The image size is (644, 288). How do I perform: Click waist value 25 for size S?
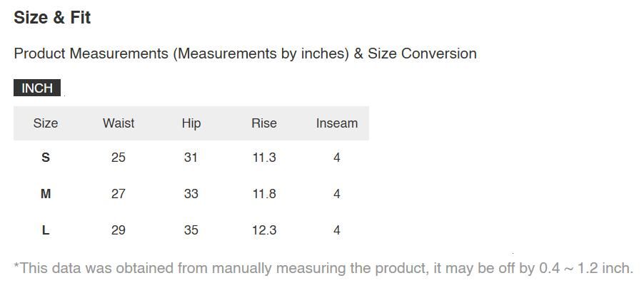(119, 158)
